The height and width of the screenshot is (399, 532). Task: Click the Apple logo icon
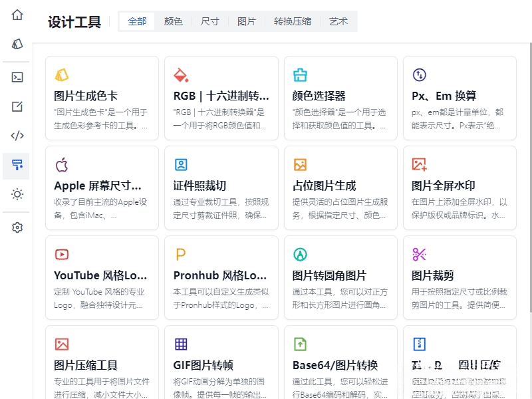pyautogui.click(x=61, y=165)
